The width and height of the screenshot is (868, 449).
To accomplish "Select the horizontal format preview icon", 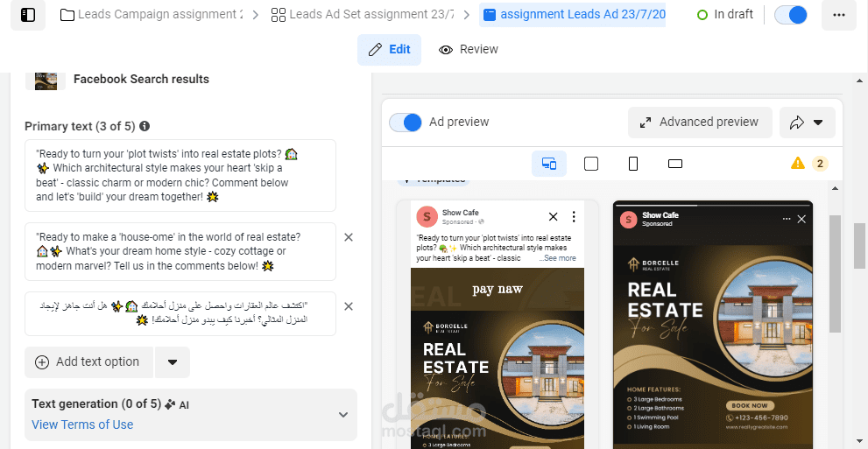I will tap(675, 164).
